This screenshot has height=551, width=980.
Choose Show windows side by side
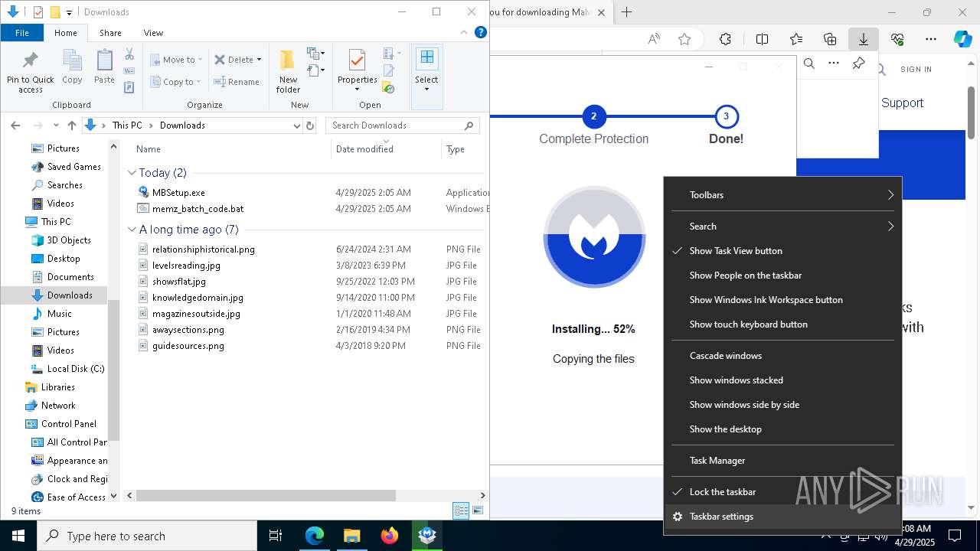(x=782, y=405)
